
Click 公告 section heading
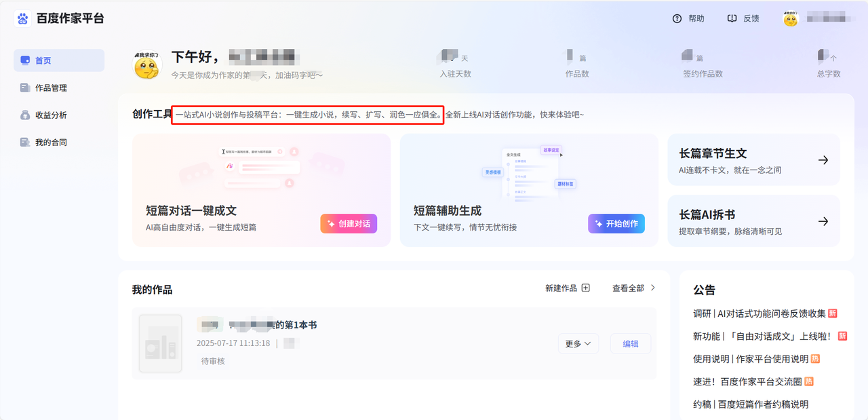(x=704, y=290)
